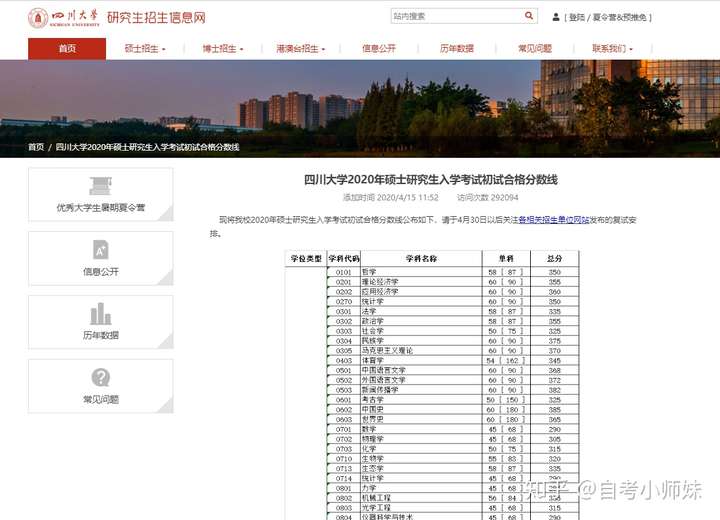
Task: Click the 政治学 table cell
Action: tap(421, 321)
